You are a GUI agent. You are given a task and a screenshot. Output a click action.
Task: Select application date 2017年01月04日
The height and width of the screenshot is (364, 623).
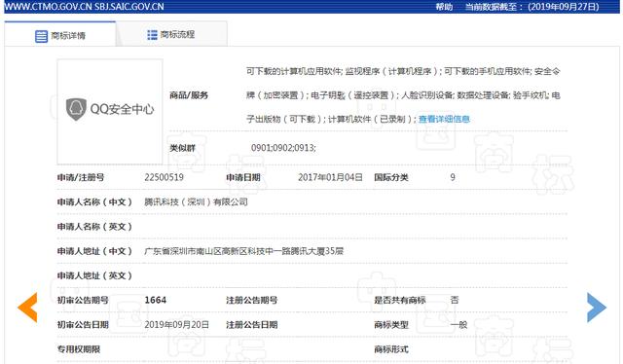330,177
